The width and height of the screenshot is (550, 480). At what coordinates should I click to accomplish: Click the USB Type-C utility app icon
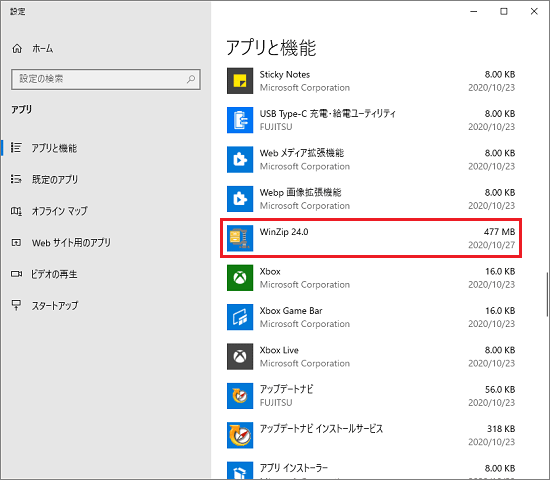[x=240, y=120]
